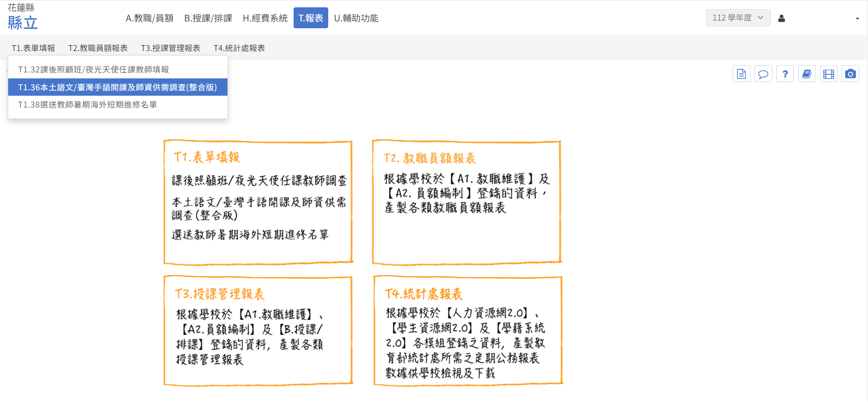
Task: Select T1.38選送教師暑期海外短期進修名單
Action: (88, 105)
